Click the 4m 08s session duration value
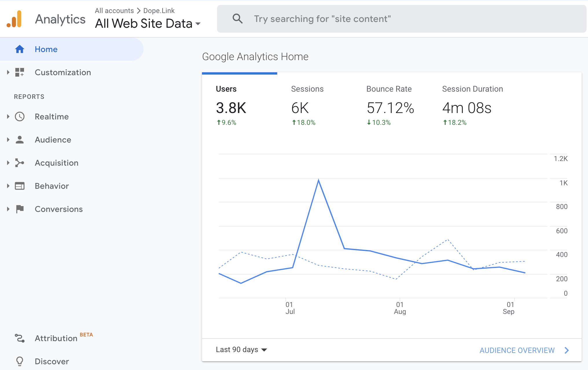Screen dimensions: 588x370 (x=467, y=108)
